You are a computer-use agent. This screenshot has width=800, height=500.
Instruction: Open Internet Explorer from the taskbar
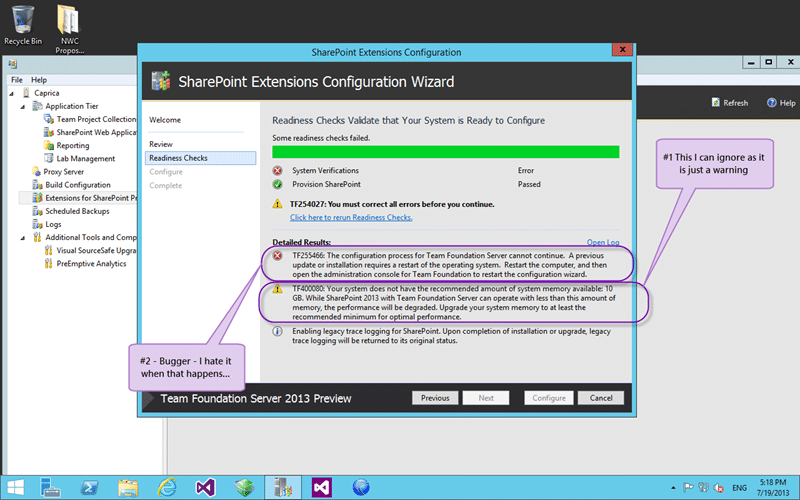[167, 487]
